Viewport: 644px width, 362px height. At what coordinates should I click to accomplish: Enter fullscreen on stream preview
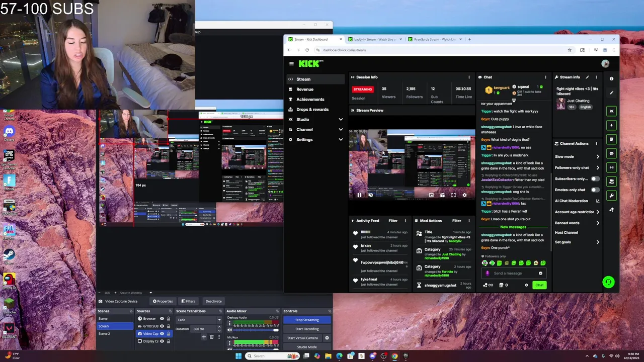point(453,195)
